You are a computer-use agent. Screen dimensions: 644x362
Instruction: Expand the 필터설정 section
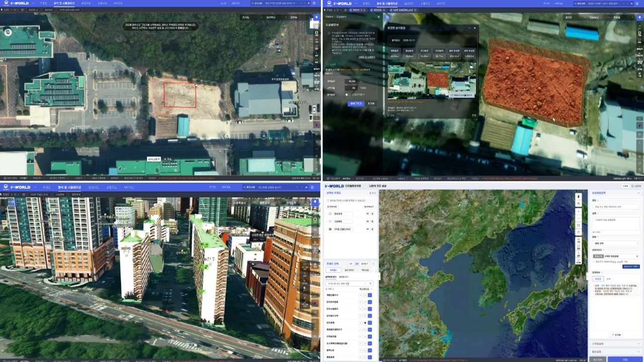[616, 351]
